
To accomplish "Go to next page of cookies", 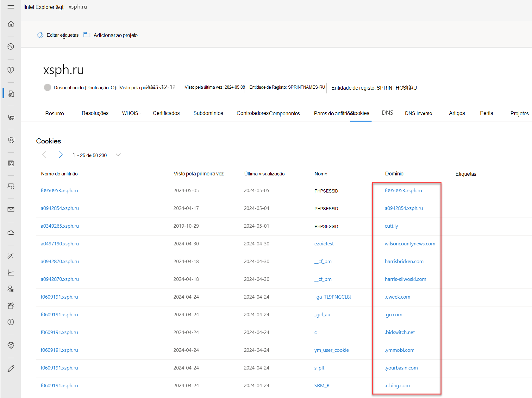I will (61, 155).
